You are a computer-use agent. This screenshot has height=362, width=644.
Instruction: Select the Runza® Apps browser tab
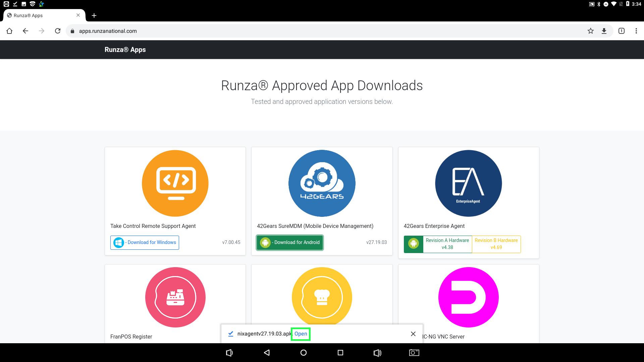[40, 15]
